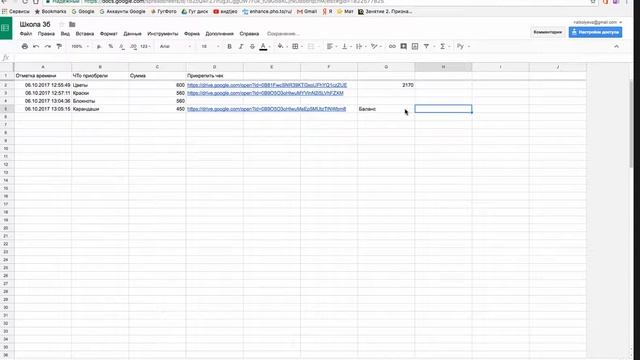Open the Вид menu
The image size is (640, 360).
tap(65, 34)
